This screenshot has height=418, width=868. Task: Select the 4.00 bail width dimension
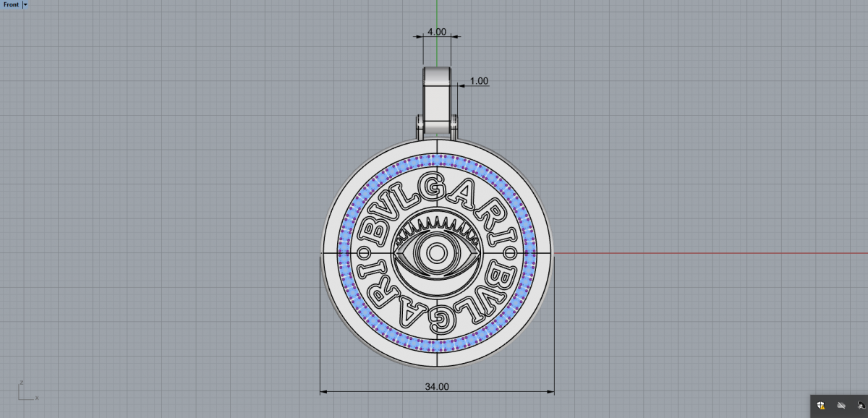437,33
